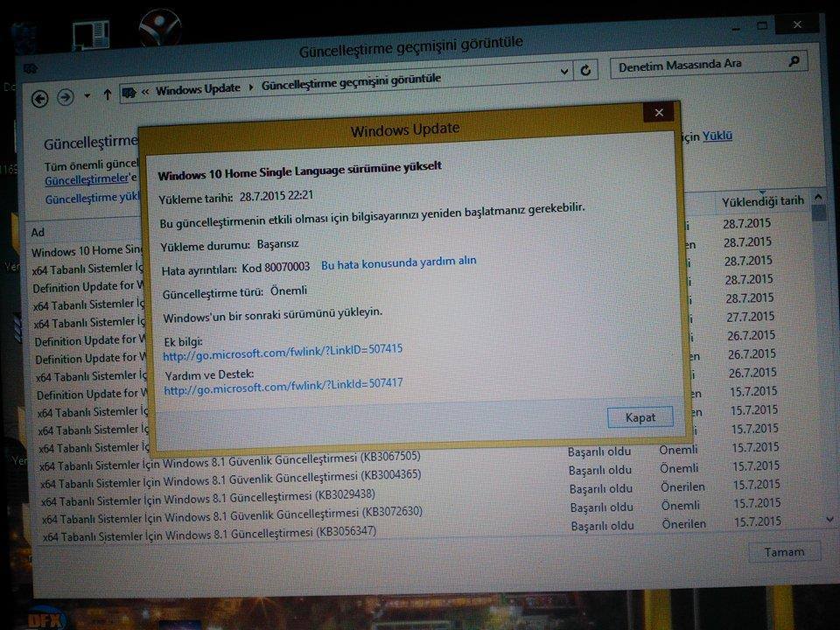This screenshot has height=630, width=840.
Task: Open the DFX desktop icon
Action: pos(46,618)
